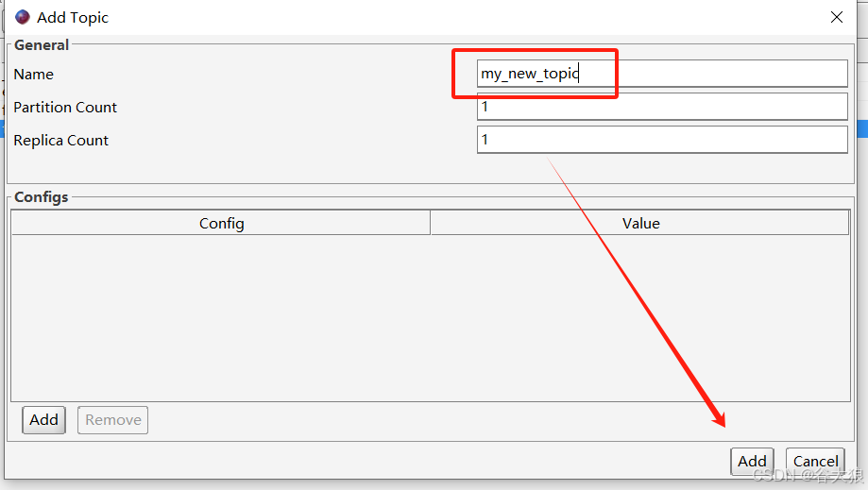Cancel the Add Topic dialog
Screen dimensions: 868x490
pos(815,462)
